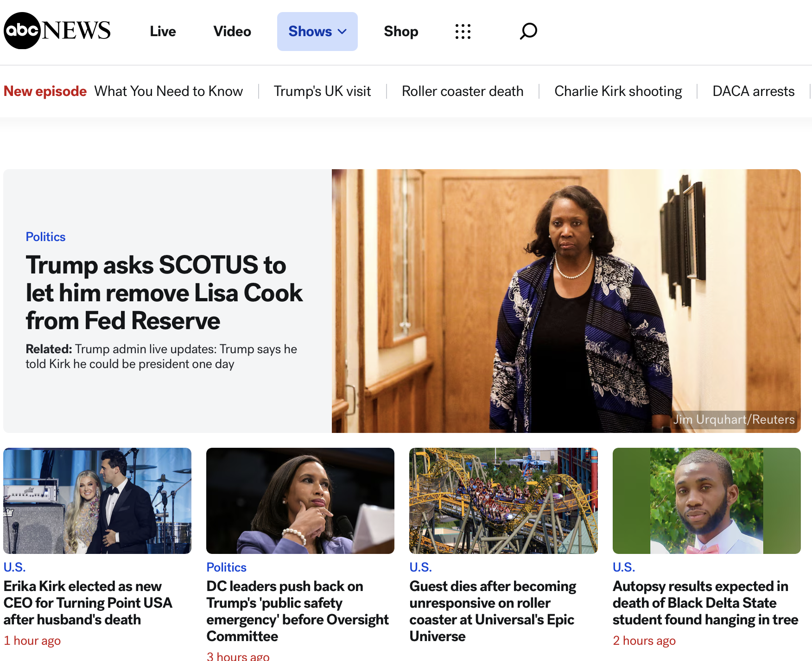Click the 2 hours ago timestamp
The width and height of the screenshot is (812, 661).
point(644,641)
